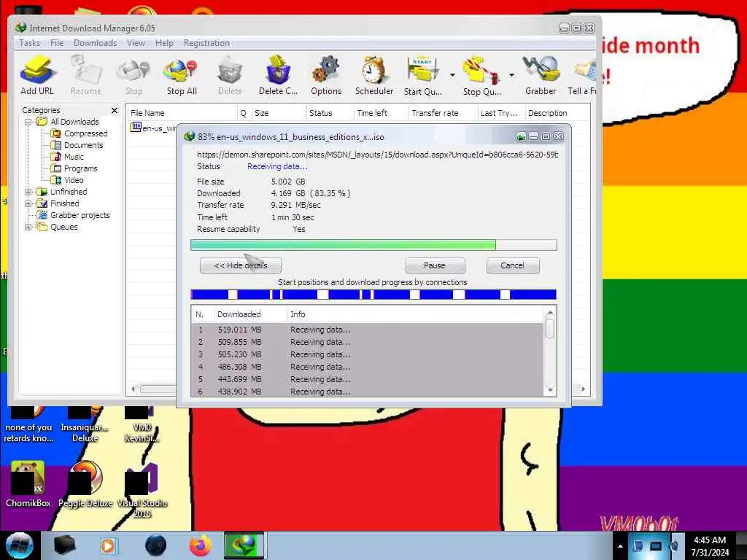Click the Delete toolbar icon
Viewport: 747px width, 560px height.
click(x=230, y=75)
